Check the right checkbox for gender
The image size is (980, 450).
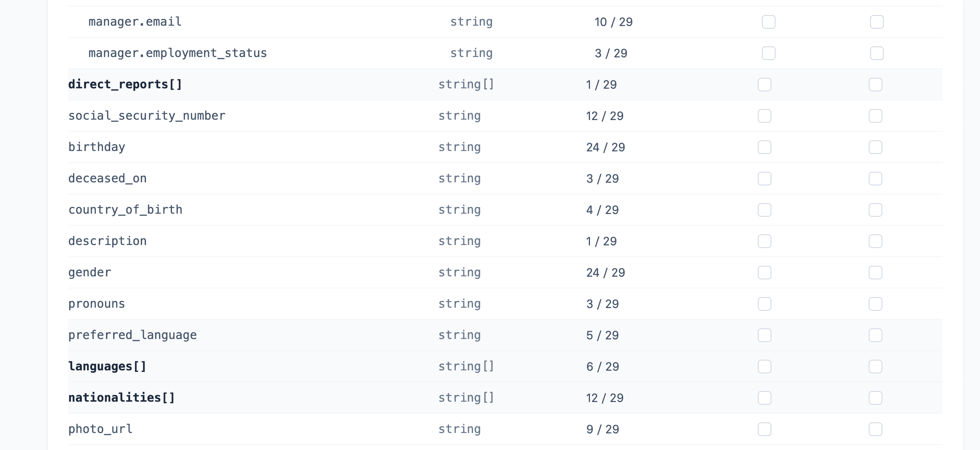click(875, 273)
